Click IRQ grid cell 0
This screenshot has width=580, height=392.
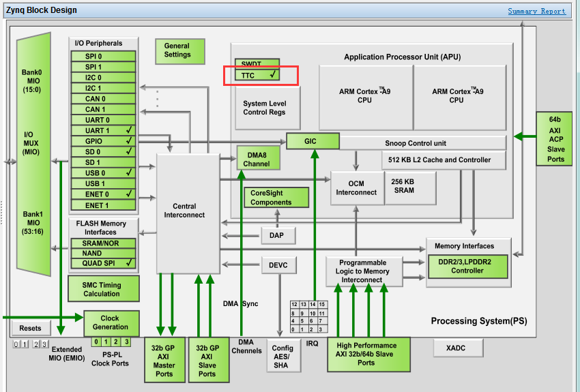(x=293, y=329)
